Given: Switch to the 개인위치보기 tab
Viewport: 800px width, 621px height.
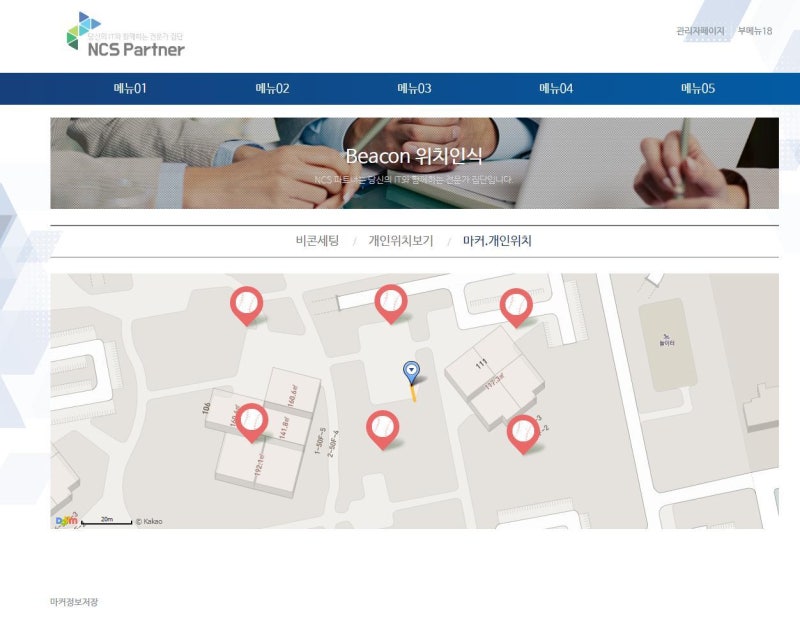Looking at the screenshot, I should coord(401,241).
